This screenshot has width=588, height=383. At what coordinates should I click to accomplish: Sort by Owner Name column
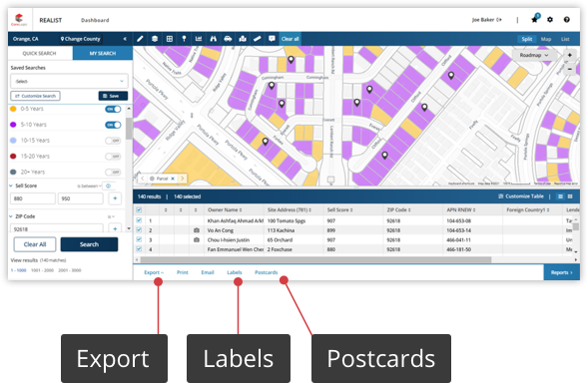tap(225, 209)
